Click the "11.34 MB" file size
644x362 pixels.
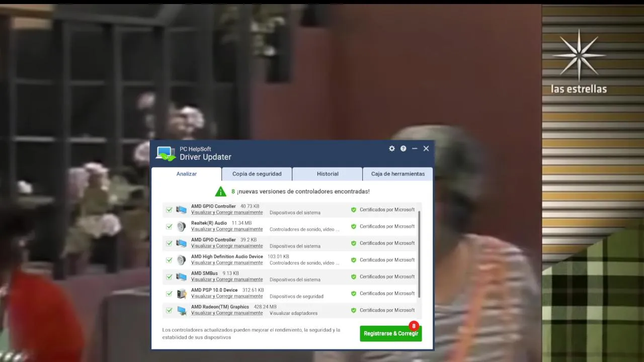[x=242, y=223]
